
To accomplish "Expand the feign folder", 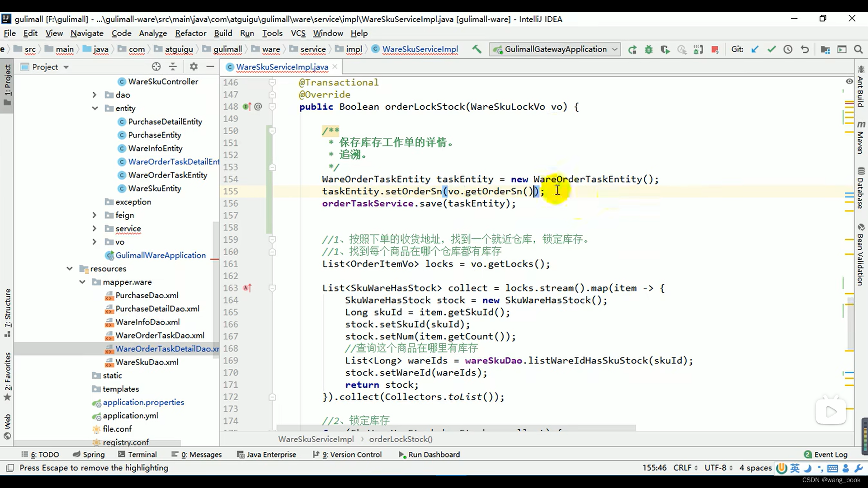I will click(94, 215).
